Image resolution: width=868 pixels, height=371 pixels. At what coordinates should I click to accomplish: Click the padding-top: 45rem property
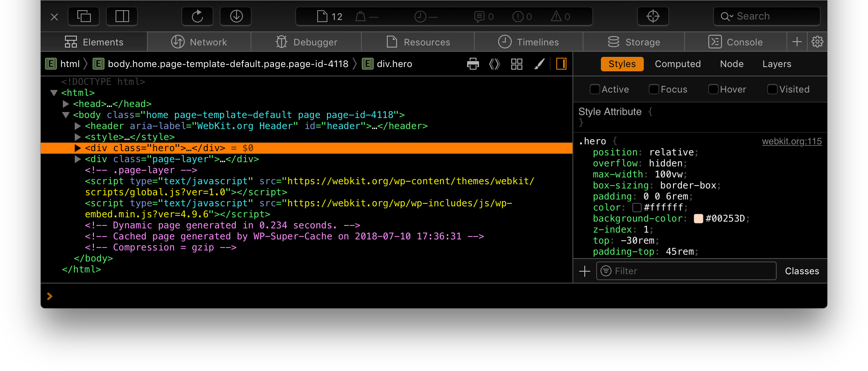click(645, 252)
